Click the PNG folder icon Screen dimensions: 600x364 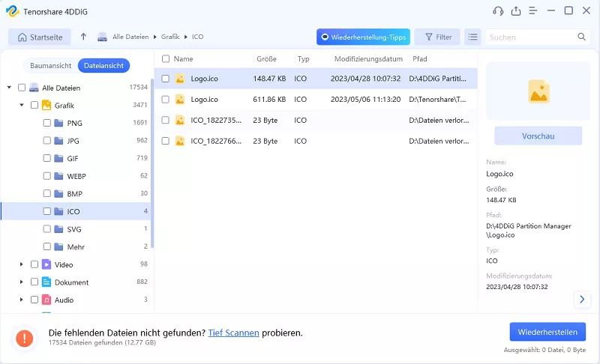click(x=58, y=123)
